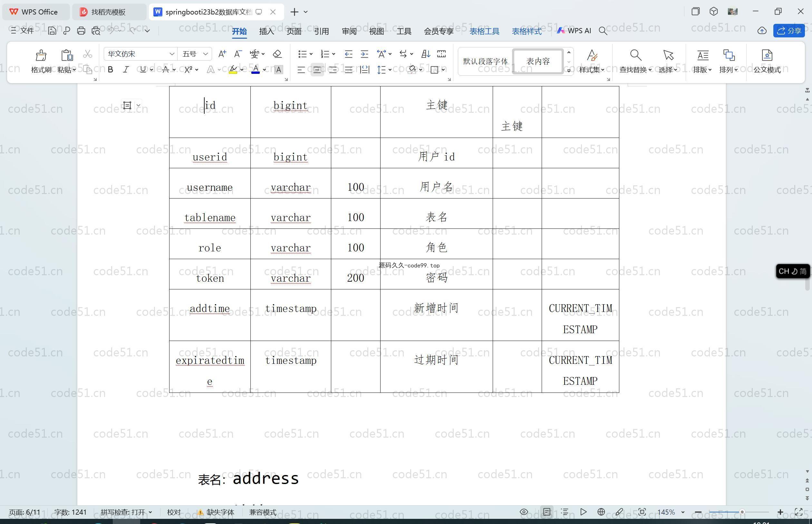
Task: Align text left in paragraph group
Action: pos(301,70)
